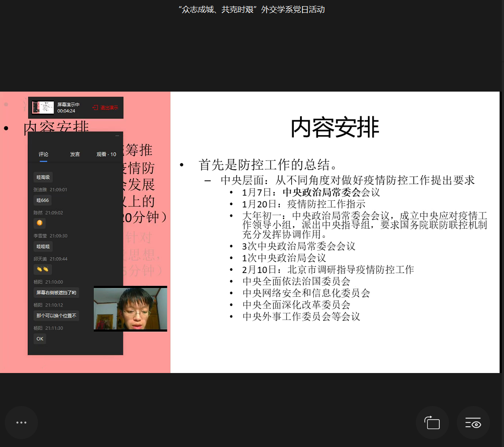The width and height of the screenshot is (504, 447).
Task: Switch to the 评论 tab
Action: coord(43,154)
